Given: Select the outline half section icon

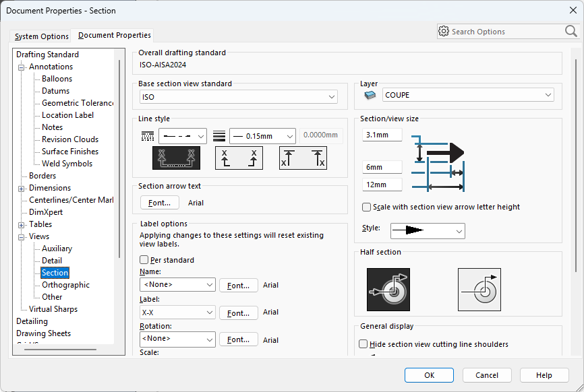Looking at the screenshot, I should 479,289.
